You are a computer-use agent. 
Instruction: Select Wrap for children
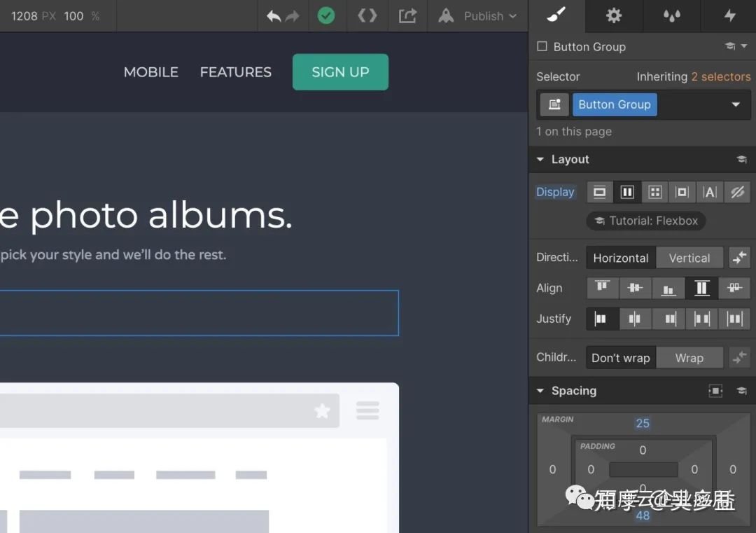click(x=689, y=358)
